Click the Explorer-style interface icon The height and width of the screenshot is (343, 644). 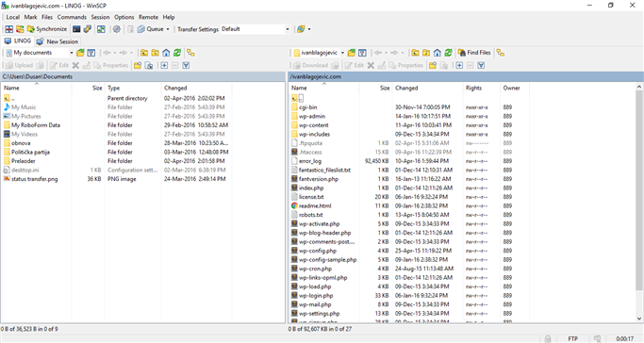coord(101,29)
